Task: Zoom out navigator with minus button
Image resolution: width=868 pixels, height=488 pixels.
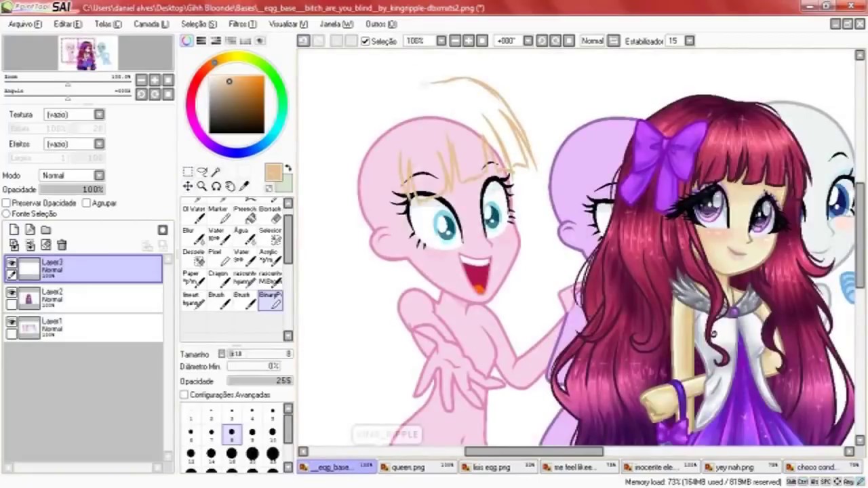Action: tap(141, 80)
